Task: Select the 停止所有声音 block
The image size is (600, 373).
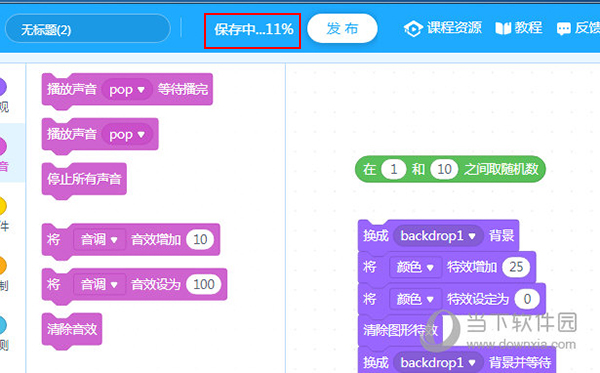Action: 84,179
